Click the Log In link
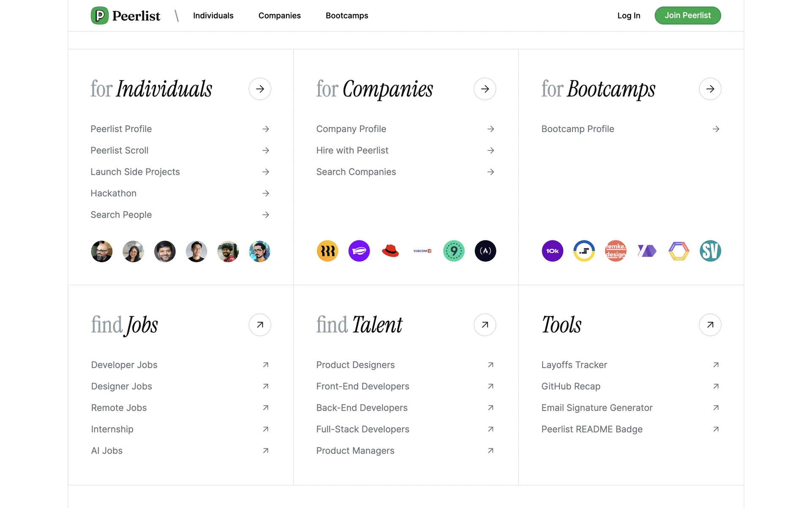Image resolution: width=812 pixels, height=508 pixels. click(628, 16)
